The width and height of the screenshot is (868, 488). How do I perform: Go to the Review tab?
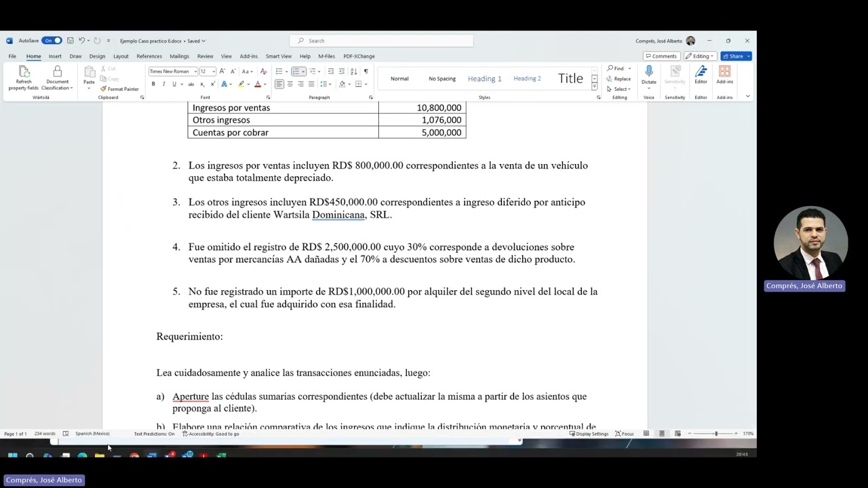coord(205,56)
